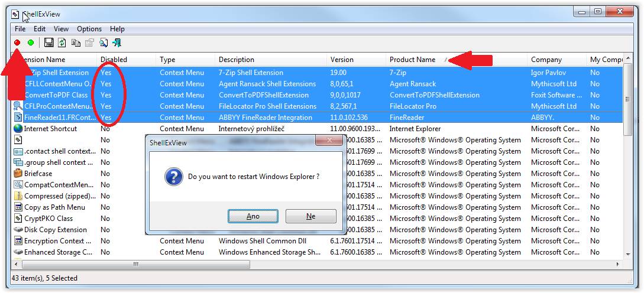Click 'Internetový prohlížeč' description cell
The image size is (644, 293).
251,128
